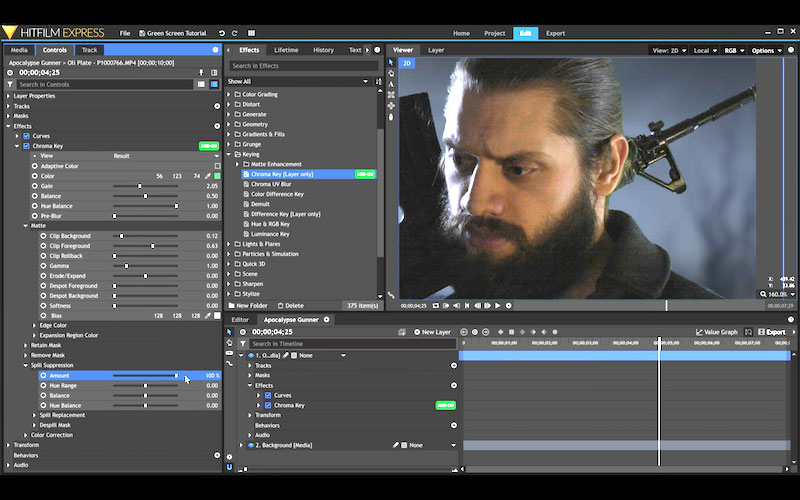Click the Play button in the Viewer
Image resolution: width=800 pixels, height=500 pixels.
pyautogui.click(x=497, y=306)
